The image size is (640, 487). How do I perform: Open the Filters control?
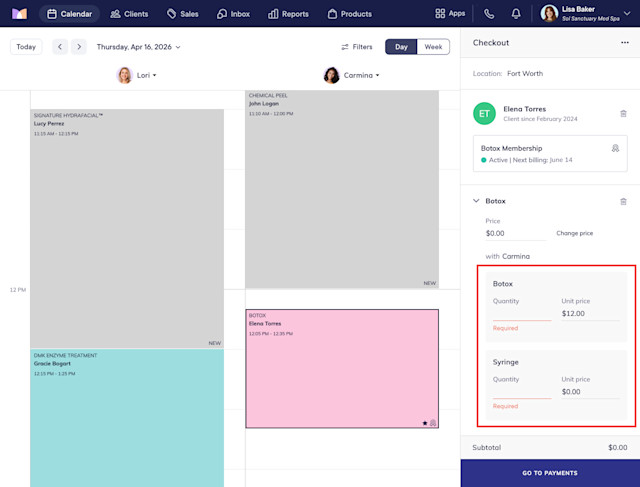tap(357, 47)
